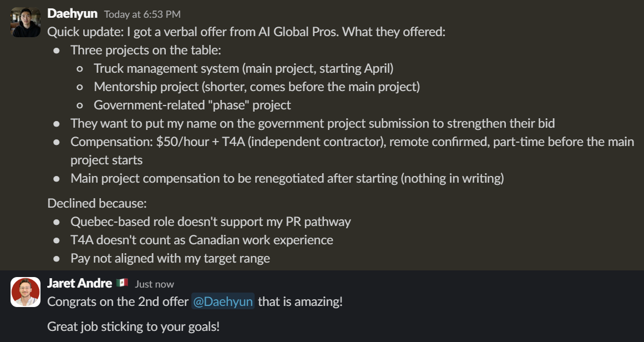Click the "Three projects on the table" bullet
The image size is (644, 342).
pyautogui.click(x=146, y=50)
